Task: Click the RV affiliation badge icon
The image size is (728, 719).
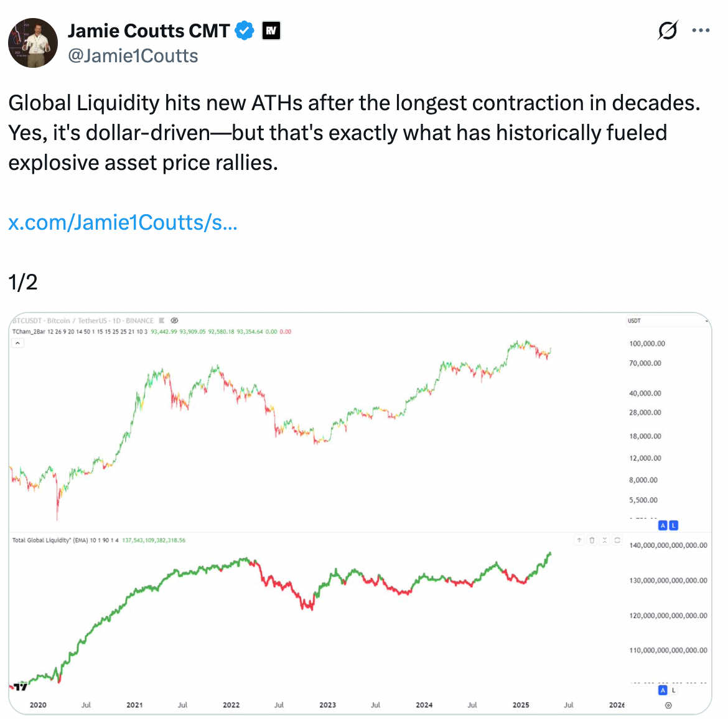Action: pyautogui.click(x=271, y=31)
